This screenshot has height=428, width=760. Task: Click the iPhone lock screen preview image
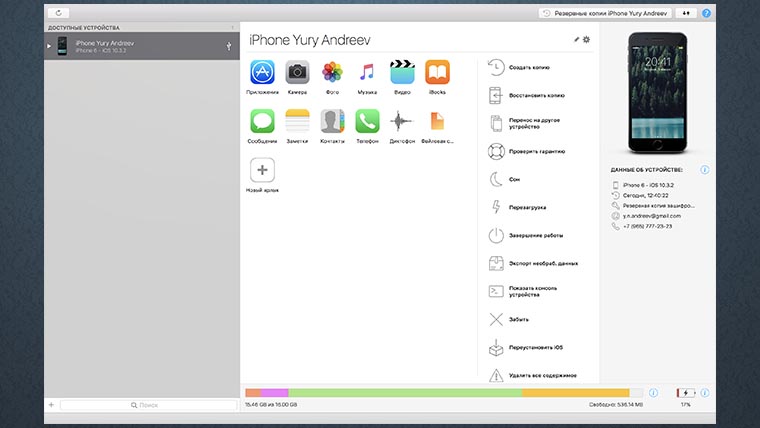coord(658,93)
